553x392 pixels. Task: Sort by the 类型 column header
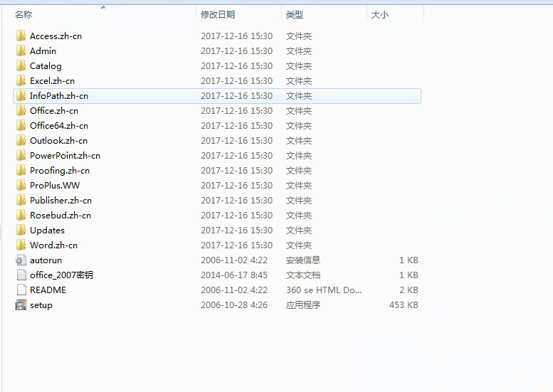tap(295, 14)
